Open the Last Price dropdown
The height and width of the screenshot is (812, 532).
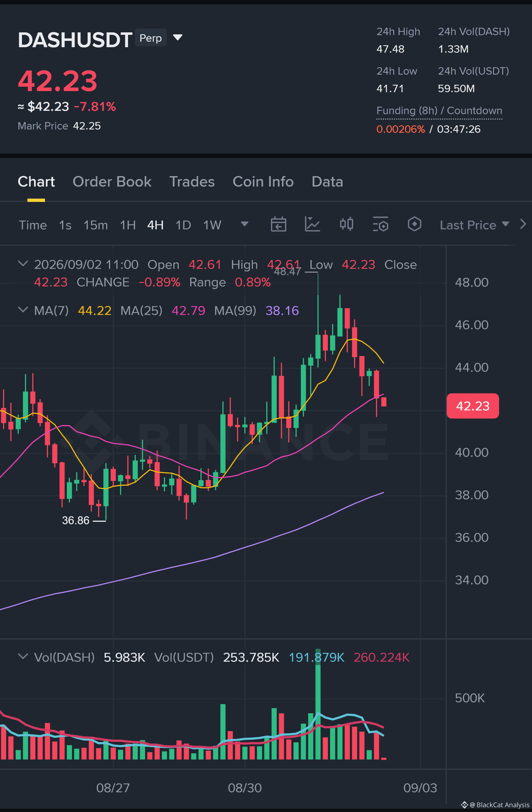(x=474, y=225)
